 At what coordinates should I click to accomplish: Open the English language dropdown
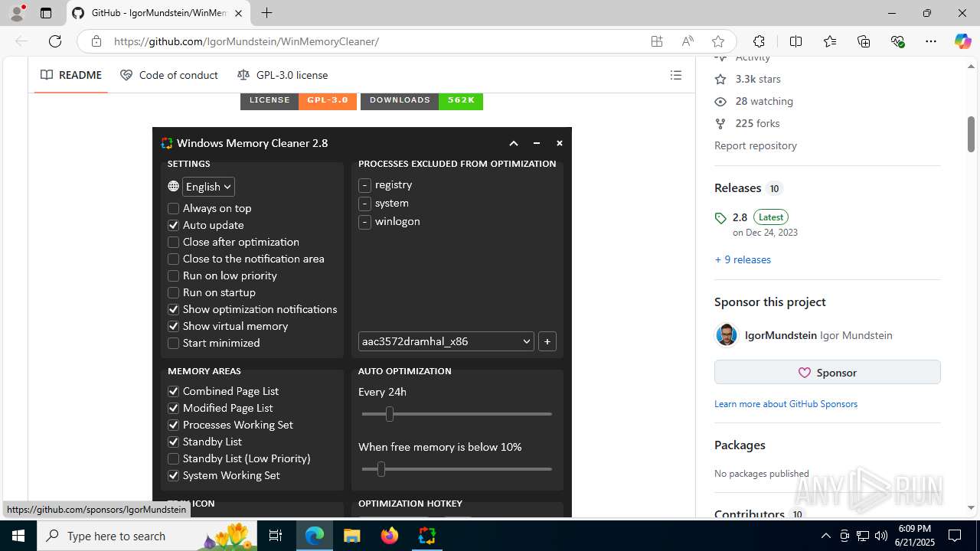tap(208, 187)
